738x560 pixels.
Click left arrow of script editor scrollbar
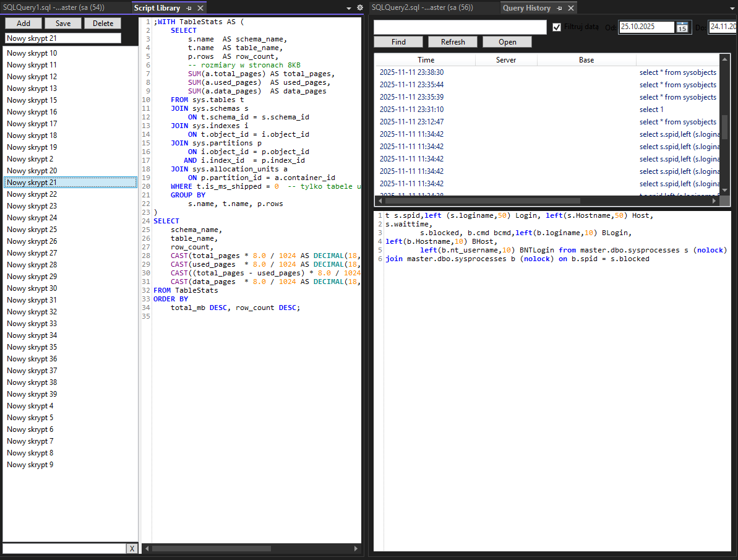point(147,548)
